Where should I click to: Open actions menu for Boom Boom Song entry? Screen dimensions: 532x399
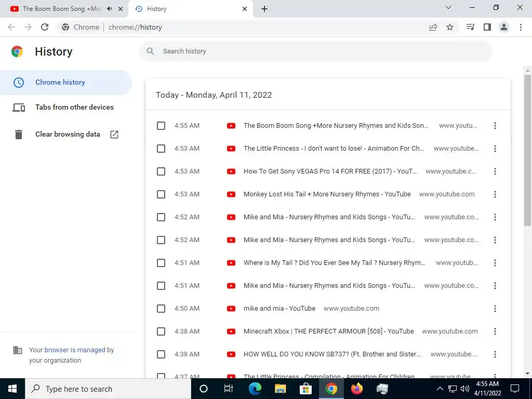tap(495, 126)
